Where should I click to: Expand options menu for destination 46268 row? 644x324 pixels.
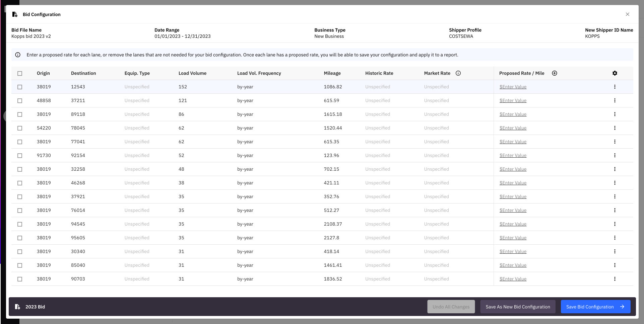click(615, 183)
